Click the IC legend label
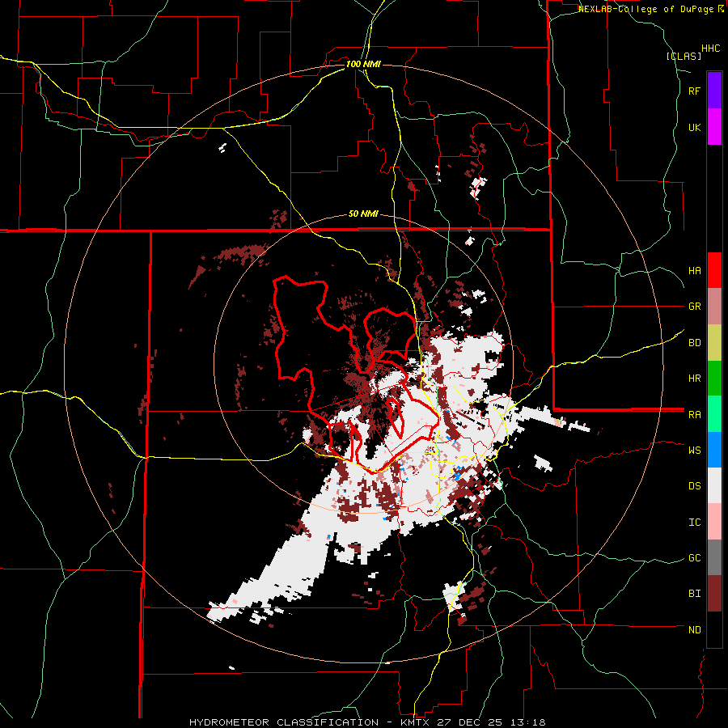Screen dimensions: 728x728 click(x=694, y=523)
